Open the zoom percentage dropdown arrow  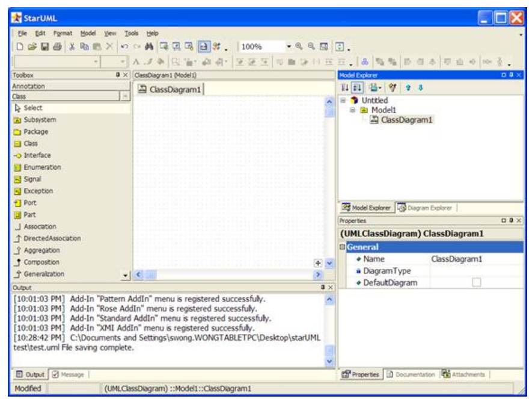[289, 46]
